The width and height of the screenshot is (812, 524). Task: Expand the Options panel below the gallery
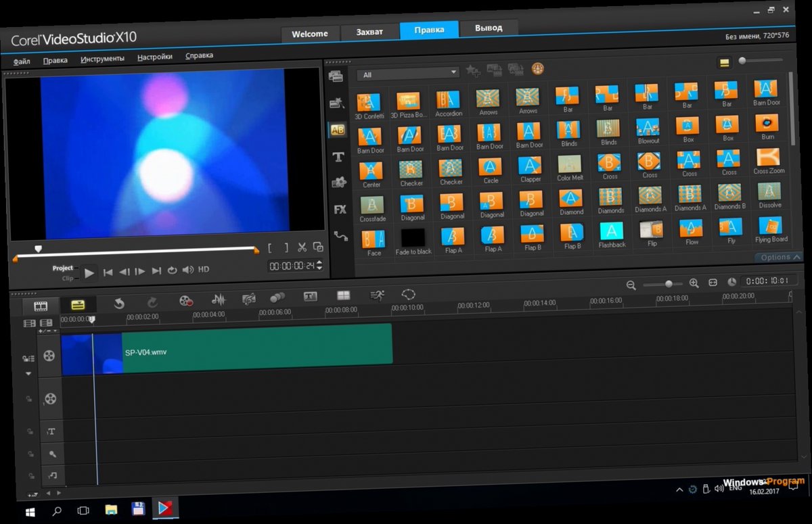777,258
